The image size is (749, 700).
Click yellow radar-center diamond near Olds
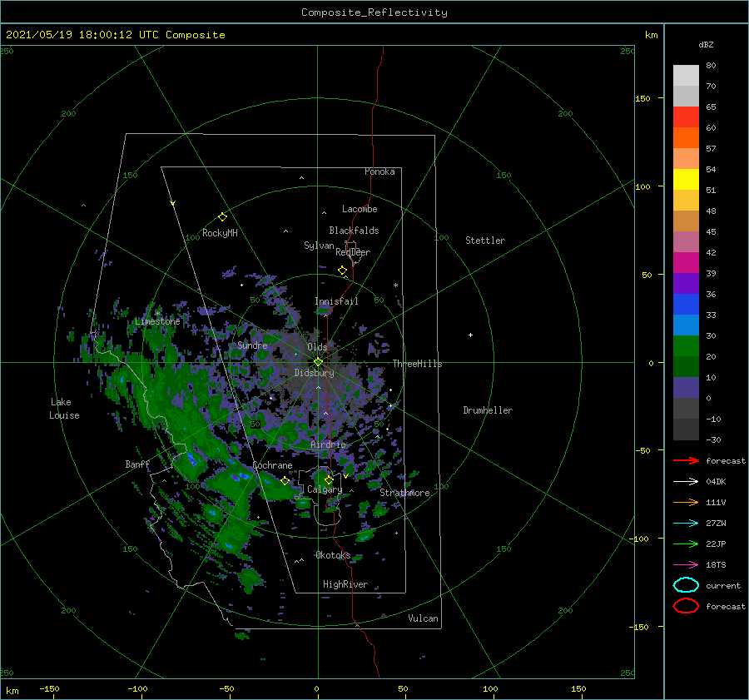tap(318, 362)
